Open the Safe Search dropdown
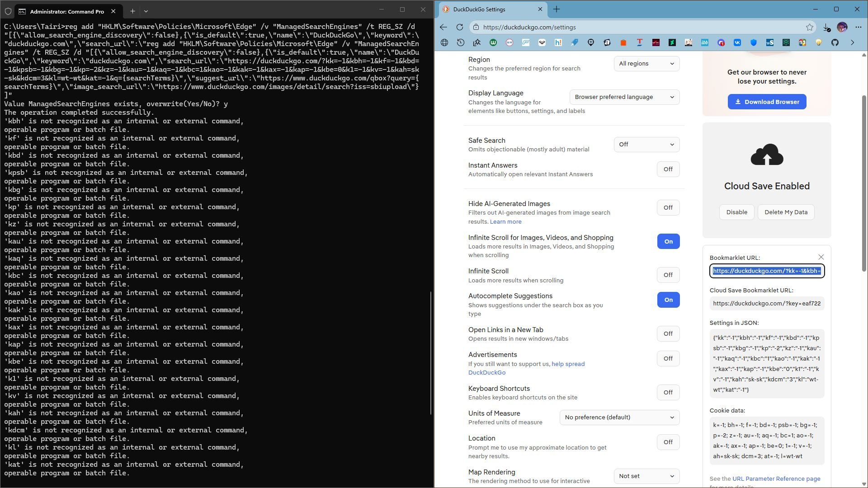This screenshot has height=488, width=868. [646, 145]
